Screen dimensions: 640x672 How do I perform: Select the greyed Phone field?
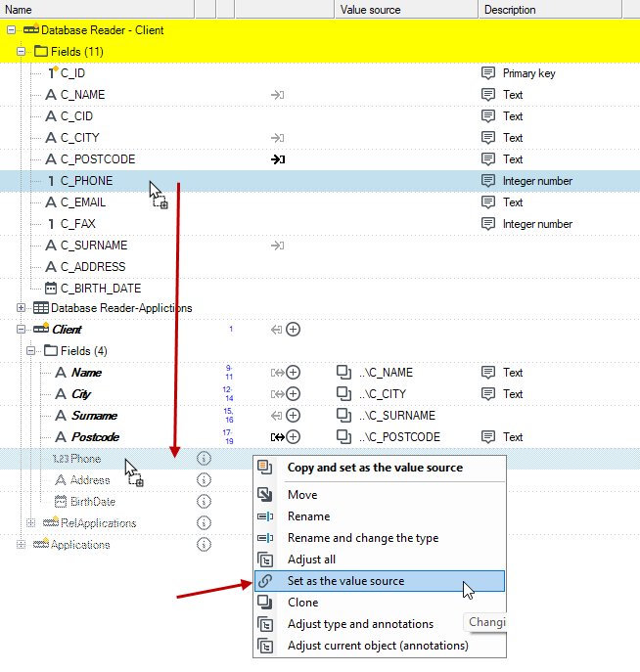pos(86,459)
